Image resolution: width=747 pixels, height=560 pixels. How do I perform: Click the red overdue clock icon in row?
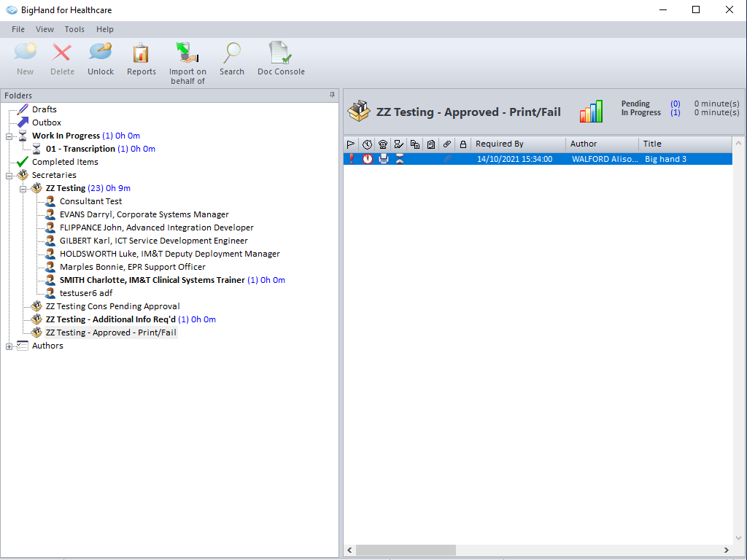tap(368, 159)
